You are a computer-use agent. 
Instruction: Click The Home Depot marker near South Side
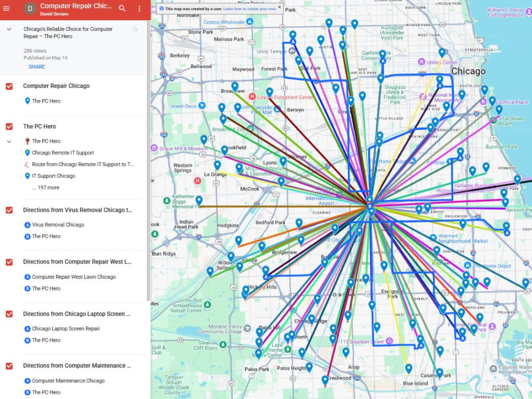[468, 265]
